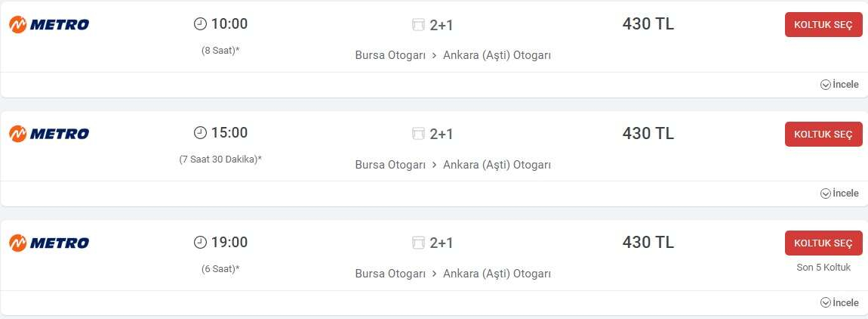Click the clock icon beside 15:00

(x=200, y=133)
